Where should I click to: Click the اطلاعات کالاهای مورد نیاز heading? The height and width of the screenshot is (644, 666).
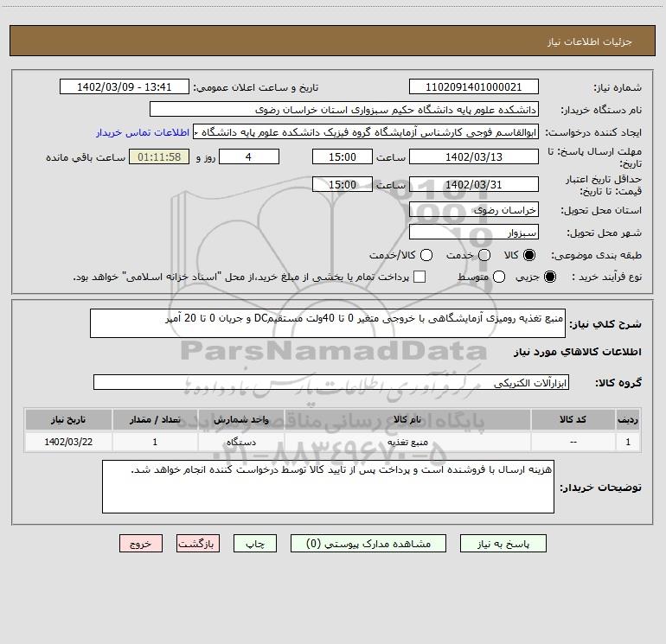(578, 352)
